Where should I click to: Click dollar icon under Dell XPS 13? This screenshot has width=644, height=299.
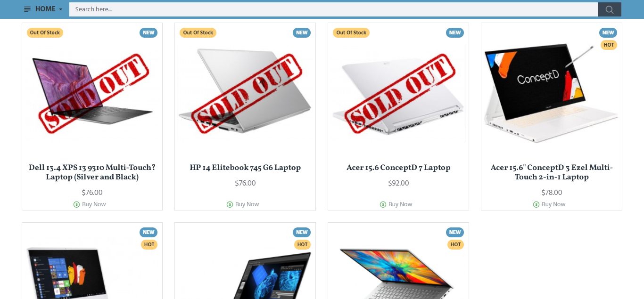pos(76,204)
